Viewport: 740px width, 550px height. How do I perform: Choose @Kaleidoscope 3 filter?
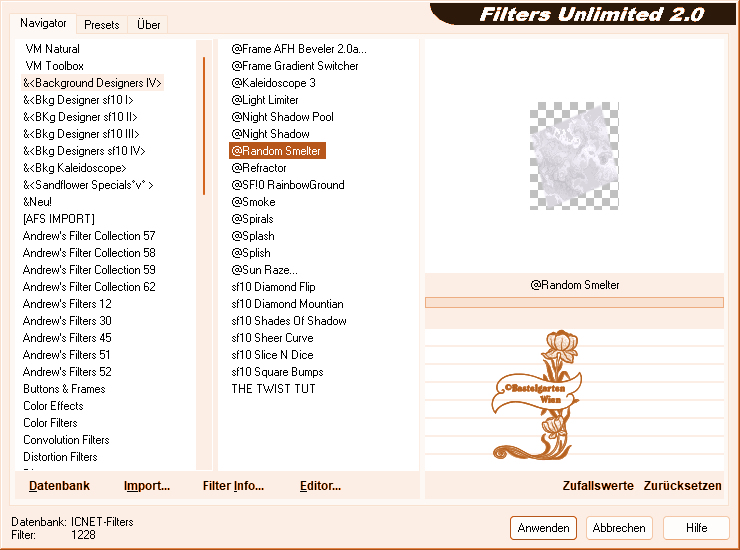click(x=273, y=83)
